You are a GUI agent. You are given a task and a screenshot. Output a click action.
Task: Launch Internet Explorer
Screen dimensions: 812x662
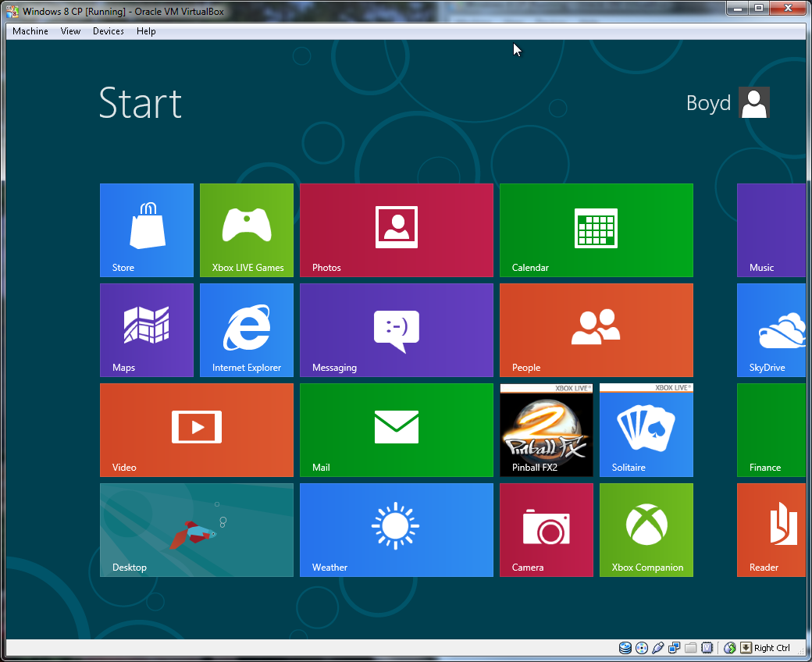click(246, 330)
